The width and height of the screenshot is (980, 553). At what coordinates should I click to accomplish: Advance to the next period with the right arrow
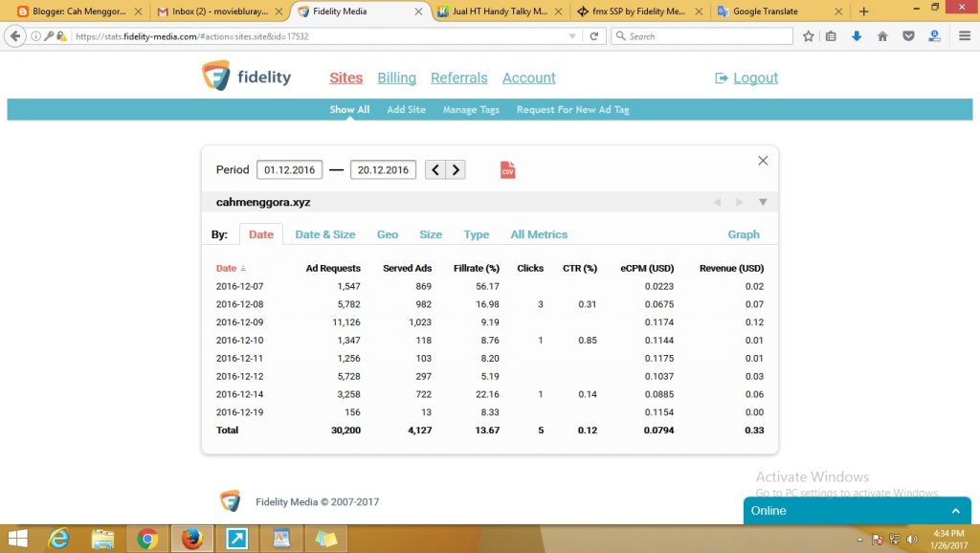[457, 170]
